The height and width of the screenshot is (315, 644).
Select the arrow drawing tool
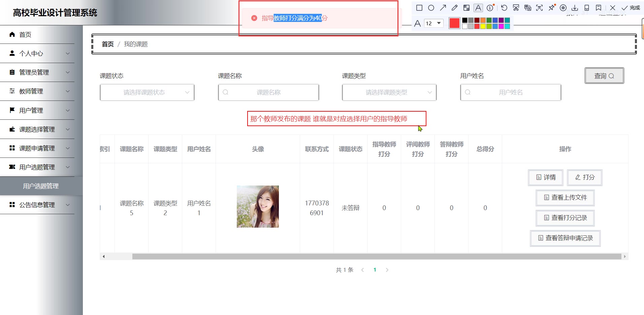[443, 8]
